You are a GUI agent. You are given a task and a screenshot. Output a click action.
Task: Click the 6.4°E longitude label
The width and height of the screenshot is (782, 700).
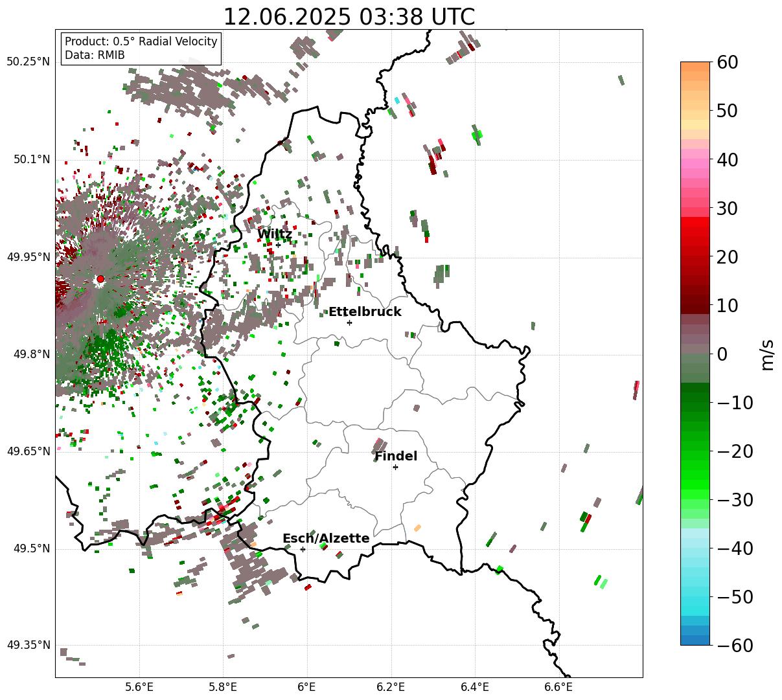tap(475, 687)
